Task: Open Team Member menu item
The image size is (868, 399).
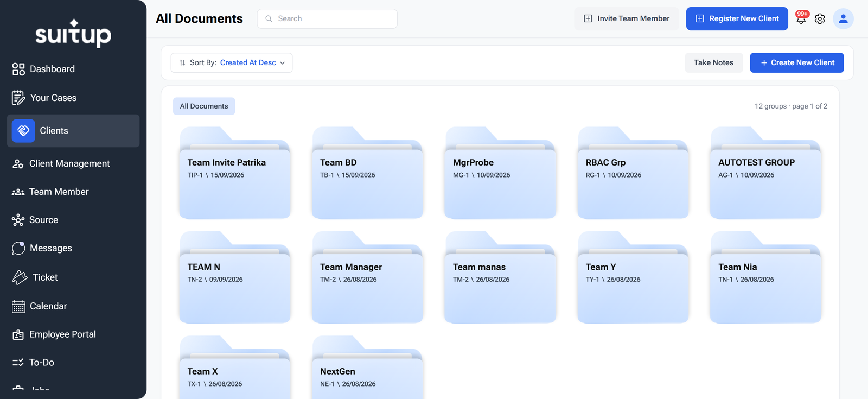Action: pos(73,192)
